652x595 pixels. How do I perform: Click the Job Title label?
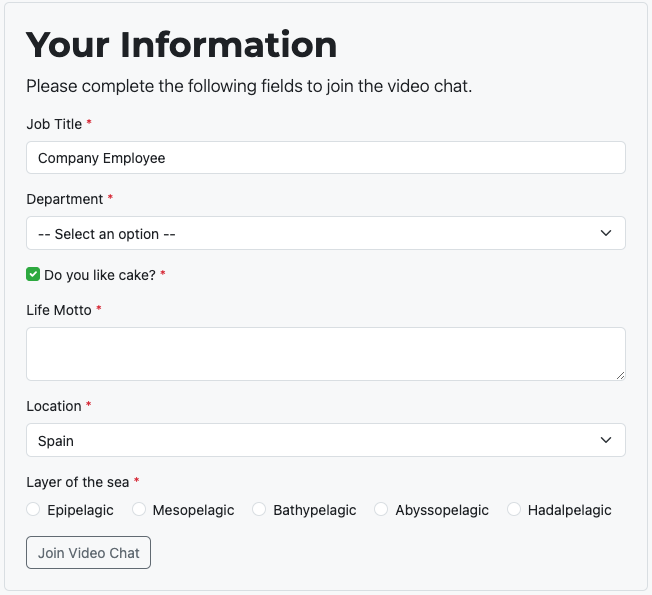tap(54, 123)
